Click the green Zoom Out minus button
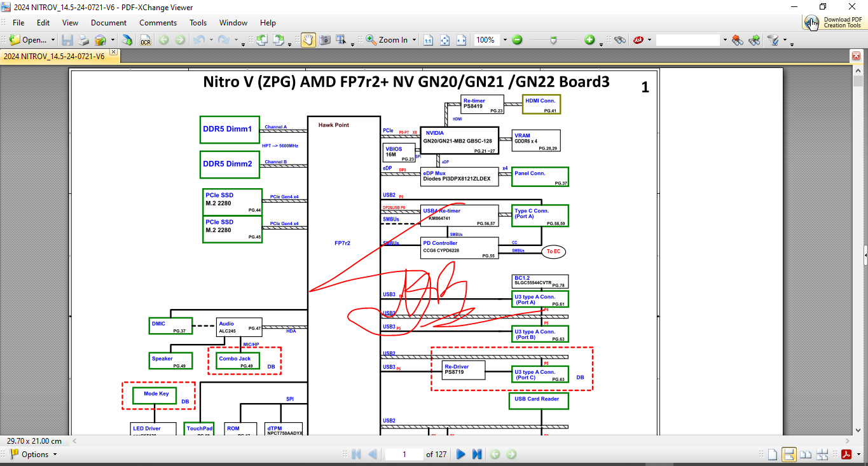This screenshot has height=466, width=868. [517, 39]
